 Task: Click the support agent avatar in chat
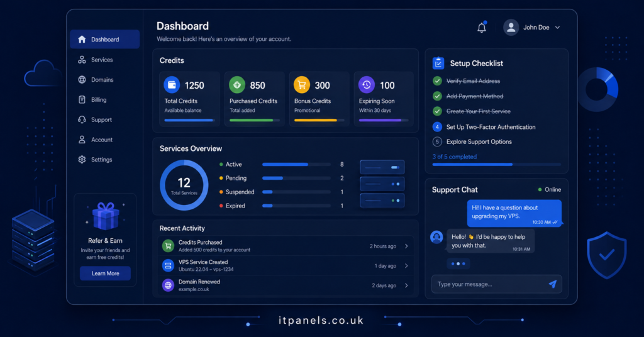[436, 237]
